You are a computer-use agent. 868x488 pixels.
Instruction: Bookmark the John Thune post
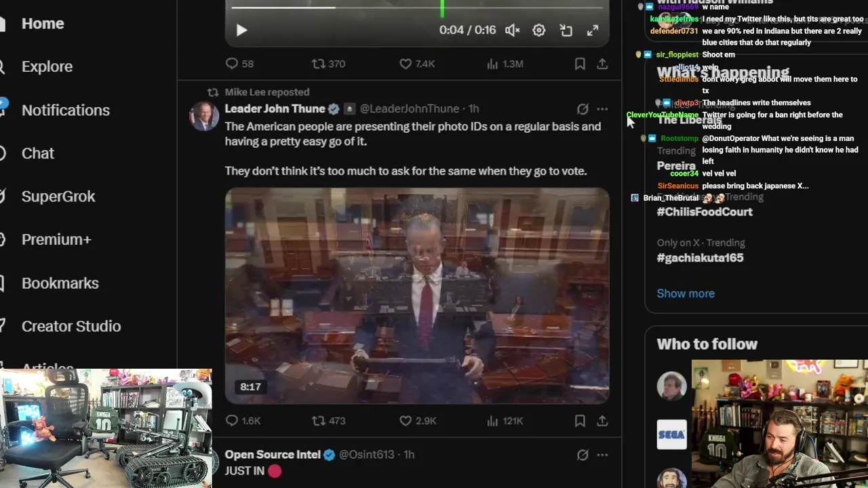tap(580, 421)
